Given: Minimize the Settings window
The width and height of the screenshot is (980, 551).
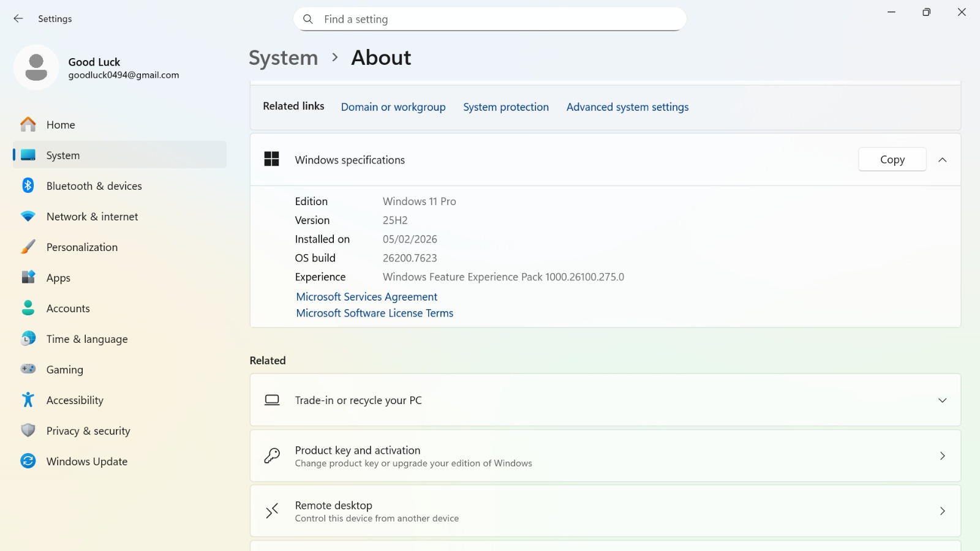Looking at the screenshot, I should [892, 12].
